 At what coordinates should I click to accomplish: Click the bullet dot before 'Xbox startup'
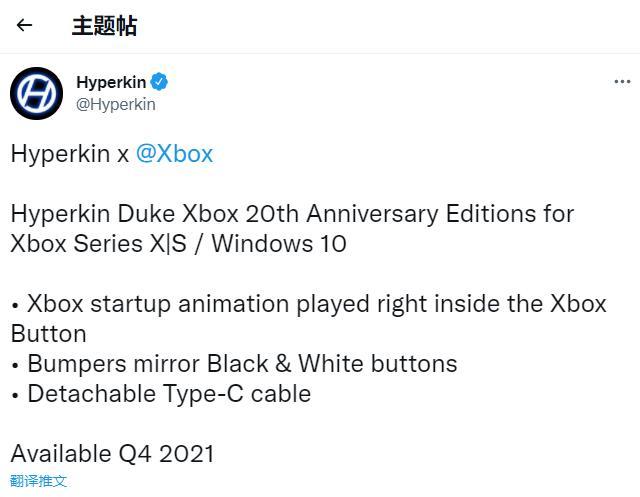click(x=15, y=306)
